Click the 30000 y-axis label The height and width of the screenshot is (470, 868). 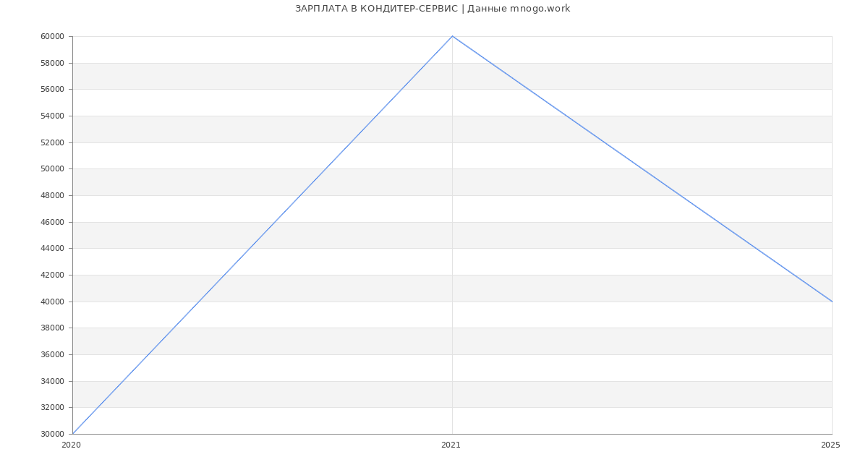(x=52, y=435)
